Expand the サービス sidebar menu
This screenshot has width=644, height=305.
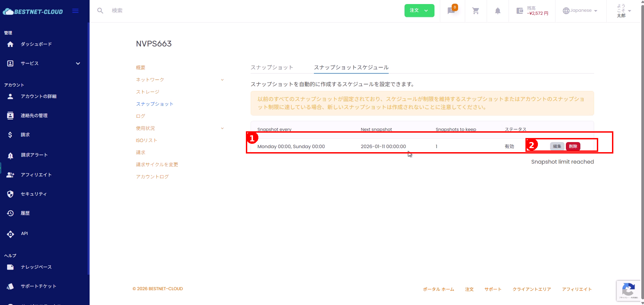(x=78, y=63)
